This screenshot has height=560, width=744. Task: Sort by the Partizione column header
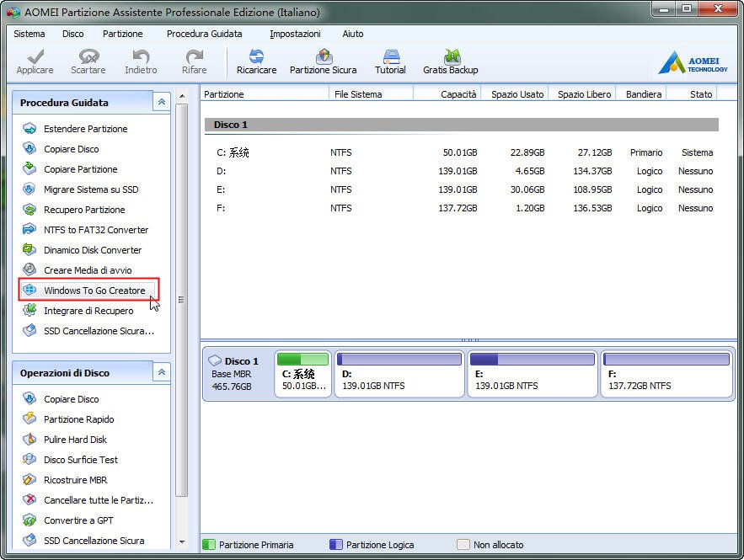pos(265,93)
